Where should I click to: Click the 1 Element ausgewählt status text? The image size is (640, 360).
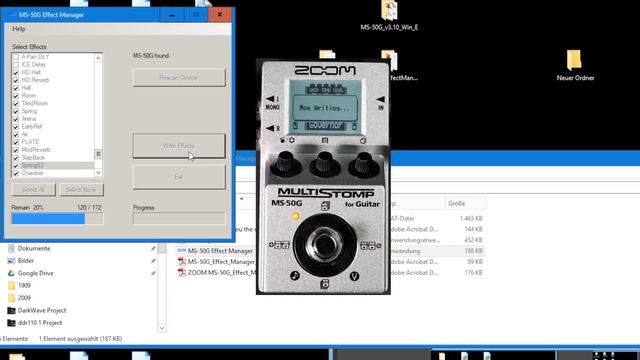click(80, 339)
